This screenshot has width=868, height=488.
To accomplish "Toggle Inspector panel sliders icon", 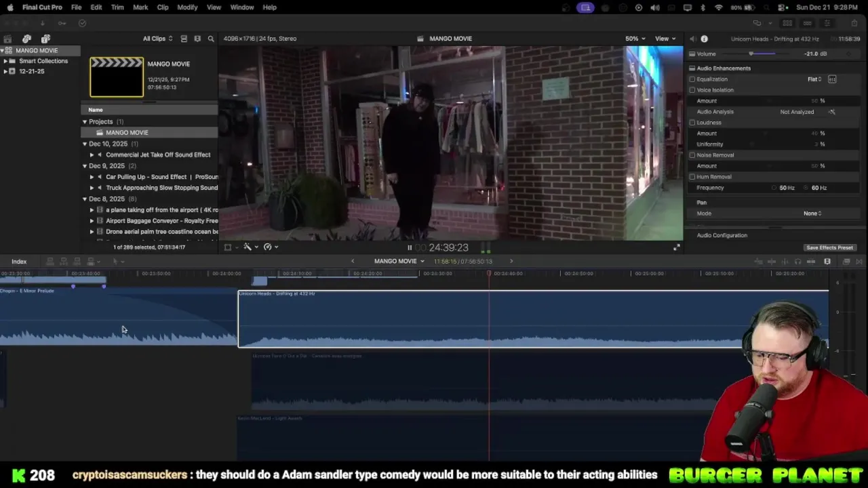I will pyautogui.click(x=827, y=23).
